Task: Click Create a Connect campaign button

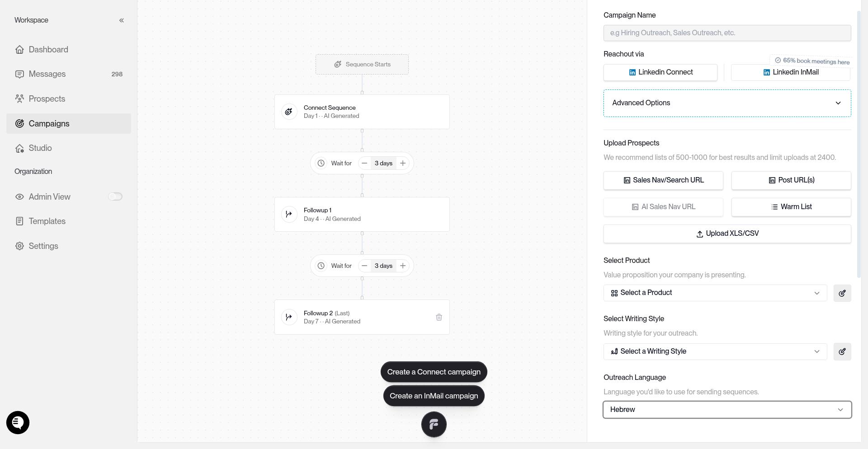Action: pyautogui.click(x=434, y=372)
